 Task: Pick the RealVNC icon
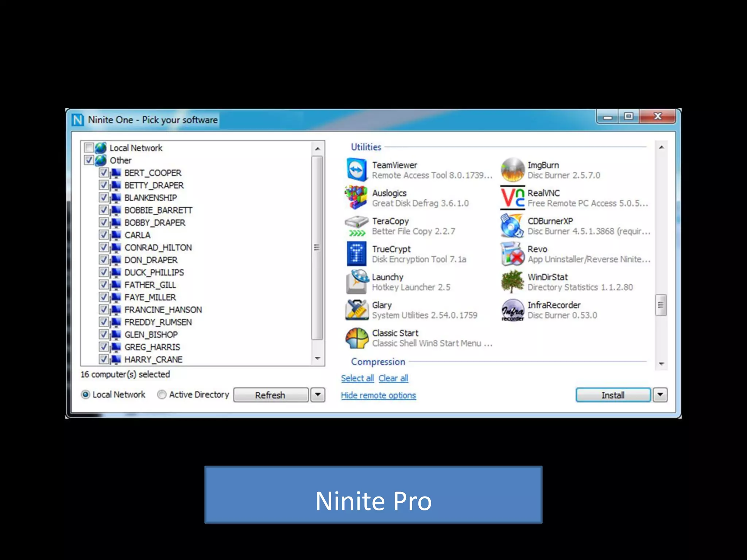(x=512, y=198)
